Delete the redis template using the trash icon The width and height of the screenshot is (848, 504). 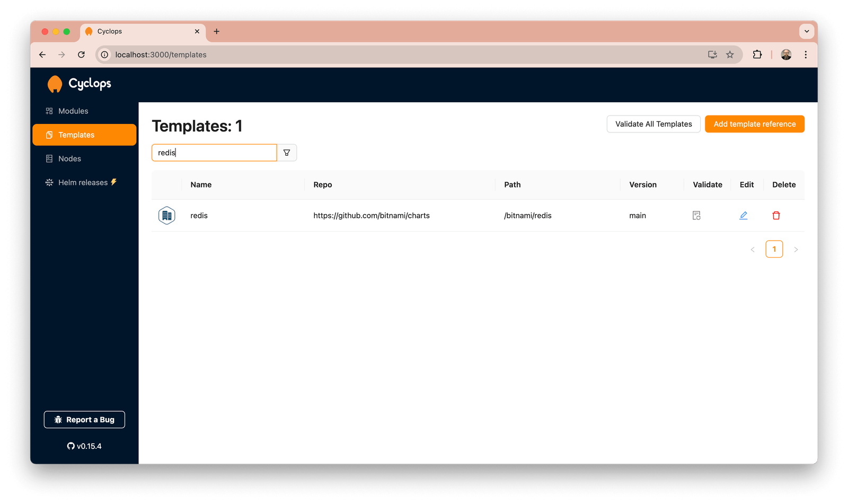[x=776, y=215]
